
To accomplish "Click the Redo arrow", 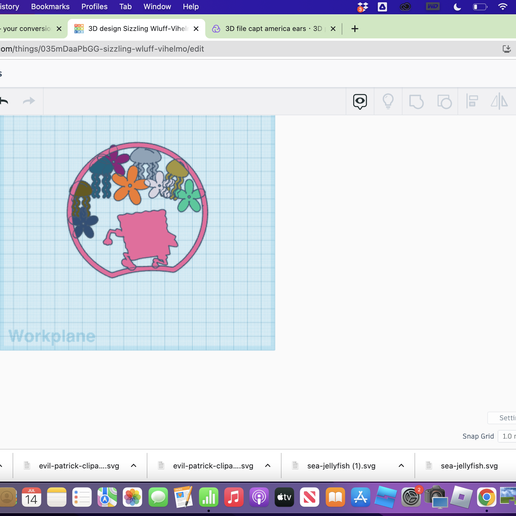I will tap(29, 101).
